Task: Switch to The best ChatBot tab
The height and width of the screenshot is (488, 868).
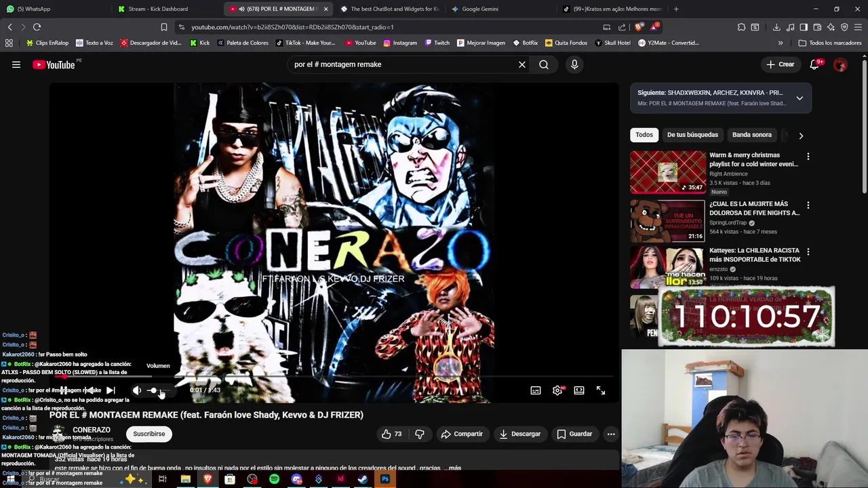Action: (x=390, y=9)
